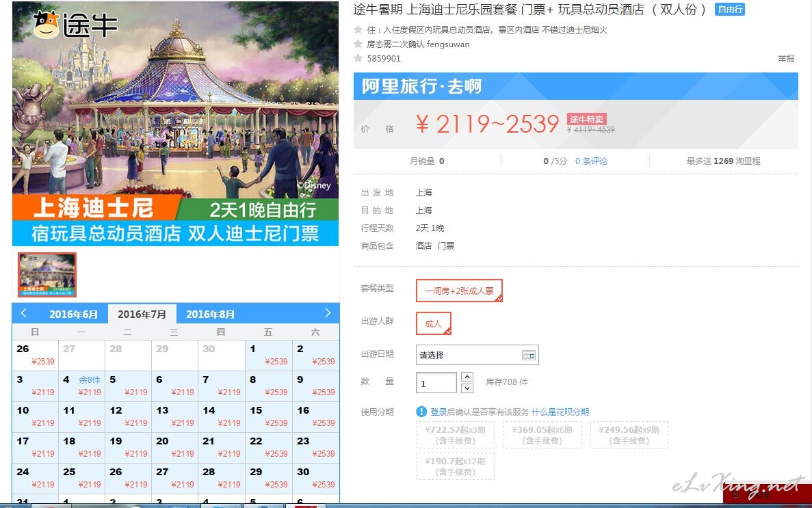Viewport: 812px width, 508px height.
Task: Click the Tuniu cow logo on image
Action: [x=47, y=25]
